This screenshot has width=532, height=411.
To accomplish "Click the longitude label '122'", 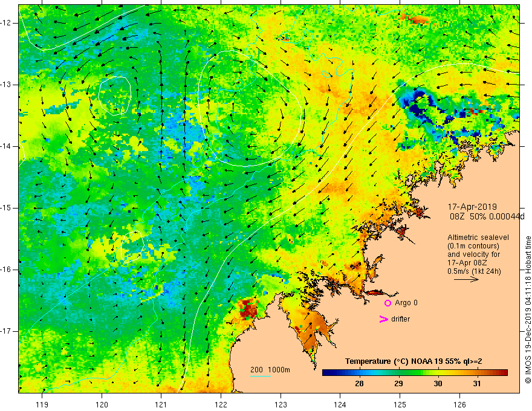I will [221, 404].
